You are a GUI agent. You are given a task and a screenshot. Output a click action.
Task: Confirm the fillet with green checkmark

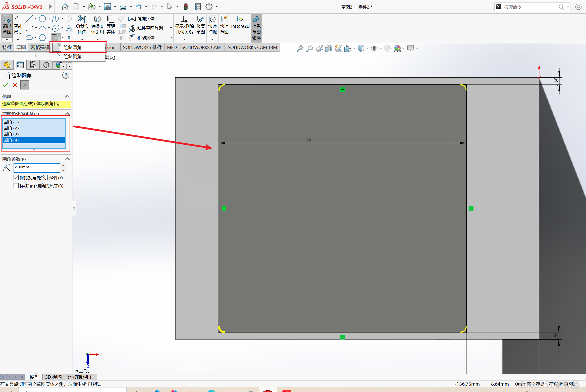click(5, 85)
